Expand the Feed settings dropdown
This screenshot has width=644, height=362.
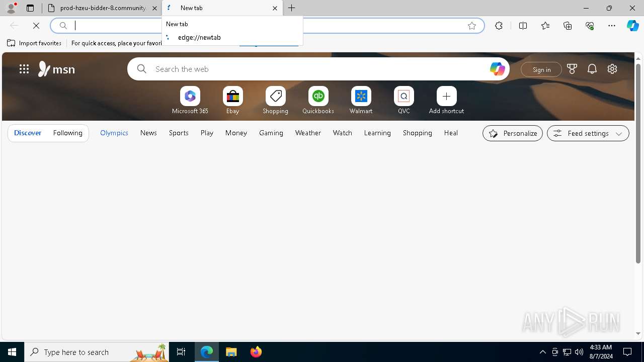[x=588, y=133]
